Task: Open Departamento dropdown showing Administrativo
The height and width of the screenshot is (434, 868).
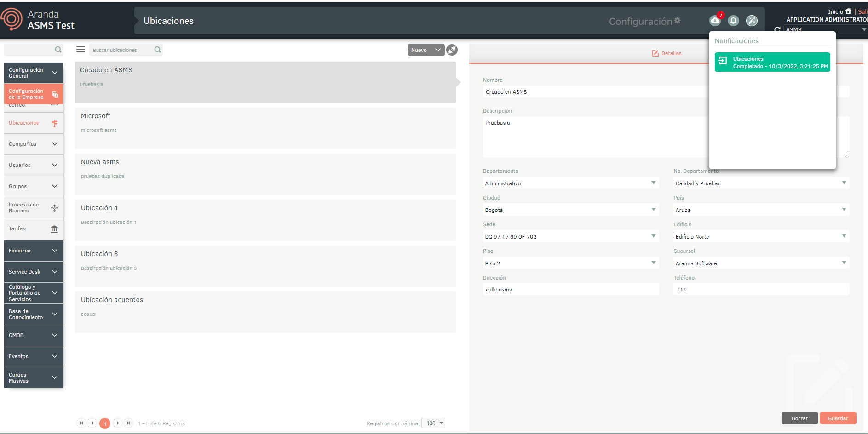Action: (571, 183)
